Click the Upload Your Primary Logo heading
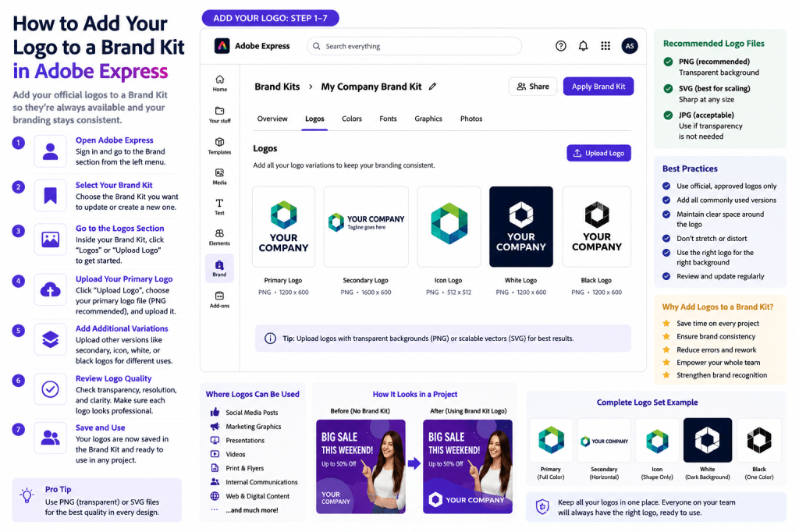This screenshot has width=799, height=532. (124, 278)
